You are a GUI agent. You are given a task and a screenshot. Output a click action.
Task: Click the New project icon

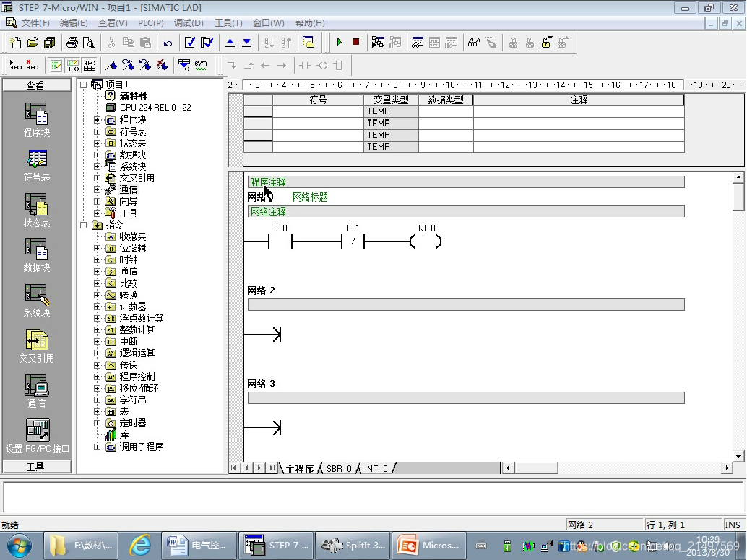(x=15, y=43)
